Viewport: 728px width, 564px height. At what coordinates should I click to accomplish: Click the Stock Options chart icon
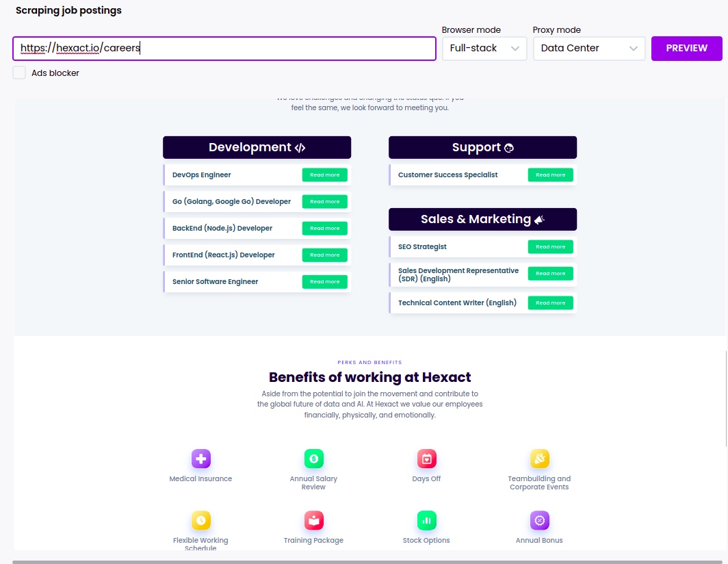tap(426, 520)
